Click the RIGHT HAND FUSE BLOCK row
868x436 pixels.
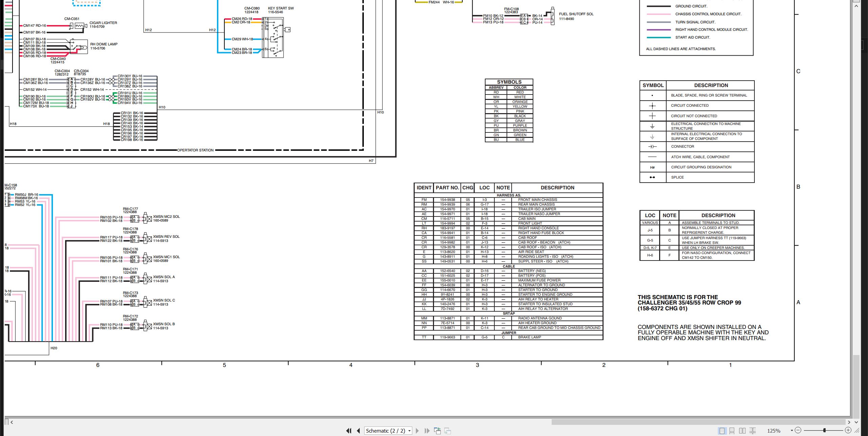tap(508, 233)
